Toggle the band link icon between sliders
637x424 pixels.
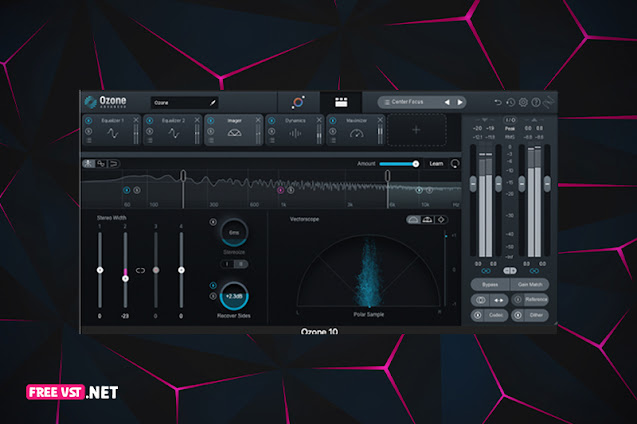(140, 270)
